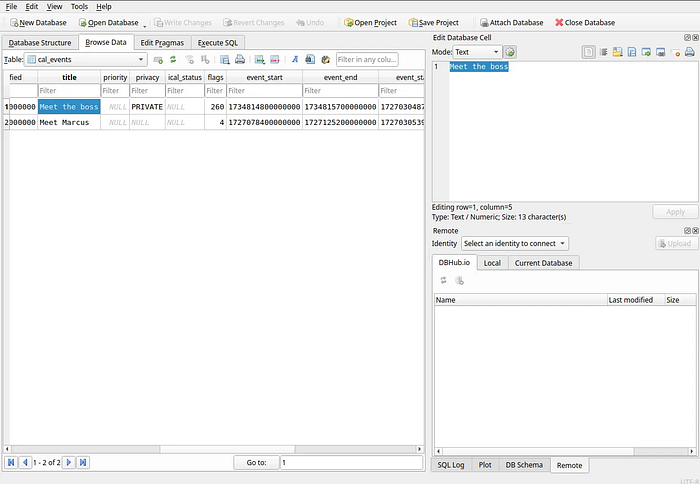The height and width of the screenshot is (484, 700).
Task: Click the clear sorting icon
Action: coord(205,59)
